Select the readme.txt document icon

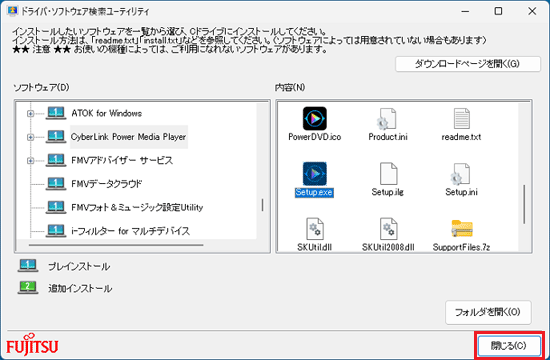(x=461, y=119)
